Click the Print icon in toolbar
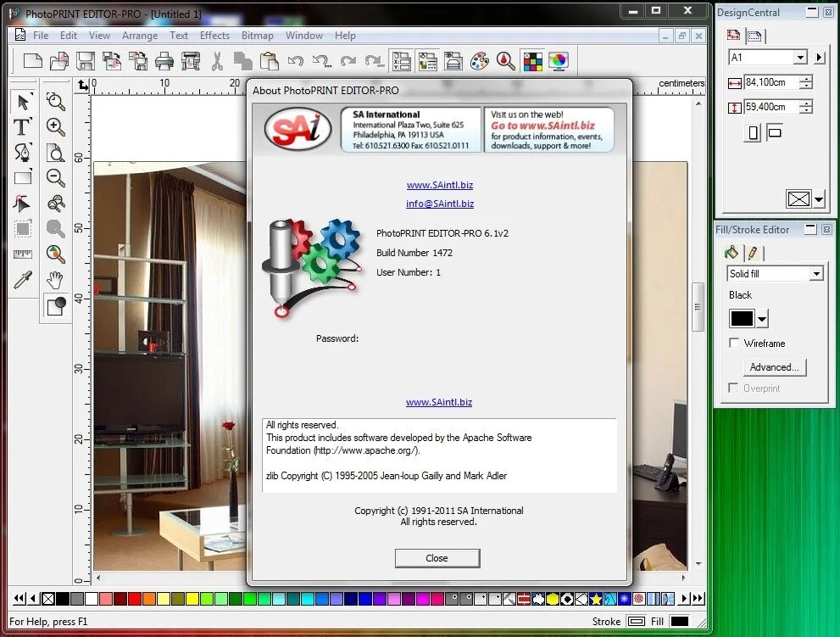 (x=164, y=61)
